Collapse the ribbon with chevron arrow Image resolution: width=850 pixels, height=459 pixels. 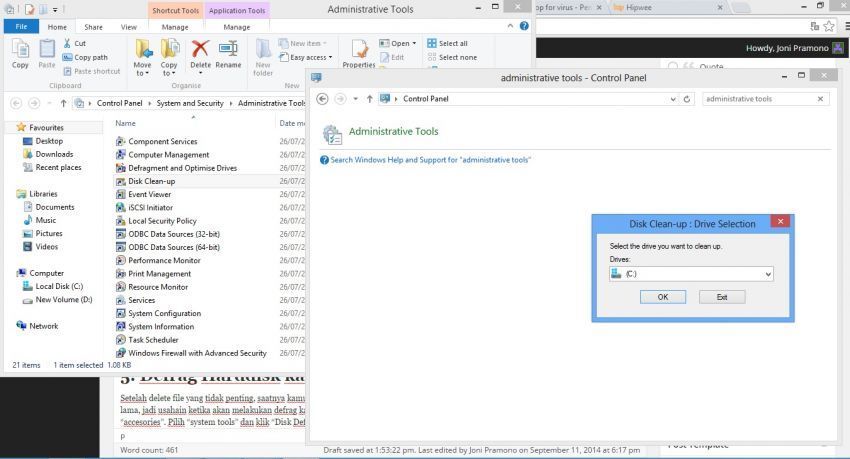click(510, 26)
